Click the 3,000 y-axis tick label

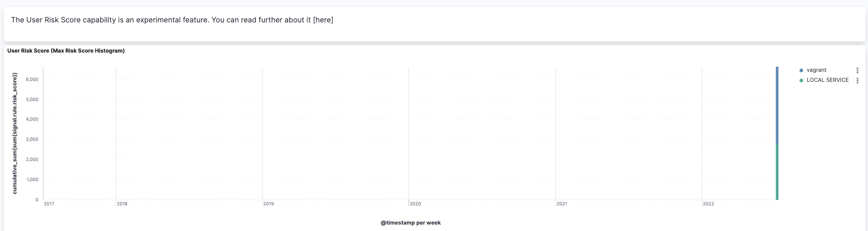(32, 140)
